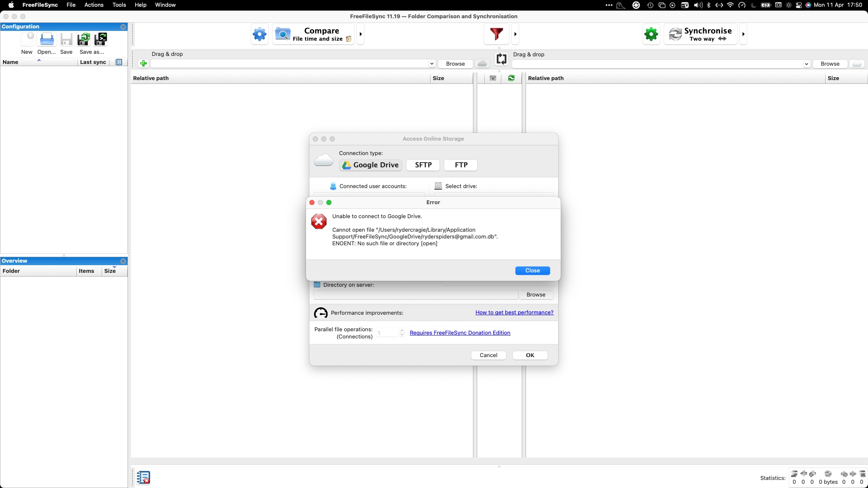
Task: Browse for the right folder
Action: point(830,64)
